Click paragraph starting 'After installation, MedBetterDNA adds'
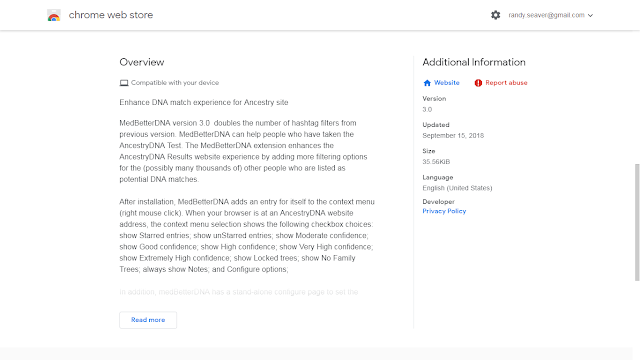Image resolution: width=640 pixels, height=360 pixels. (x=247, y=236)
